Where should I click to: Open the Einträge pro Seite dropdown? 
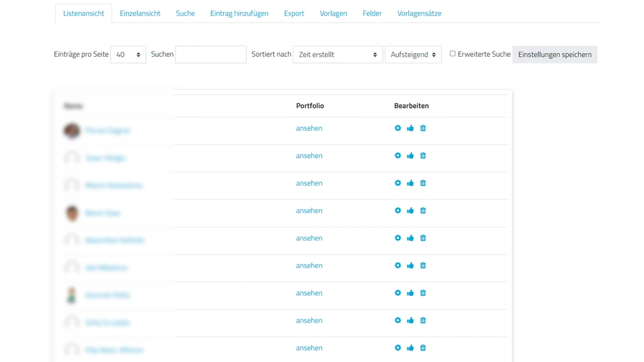[x=128, y=54]
